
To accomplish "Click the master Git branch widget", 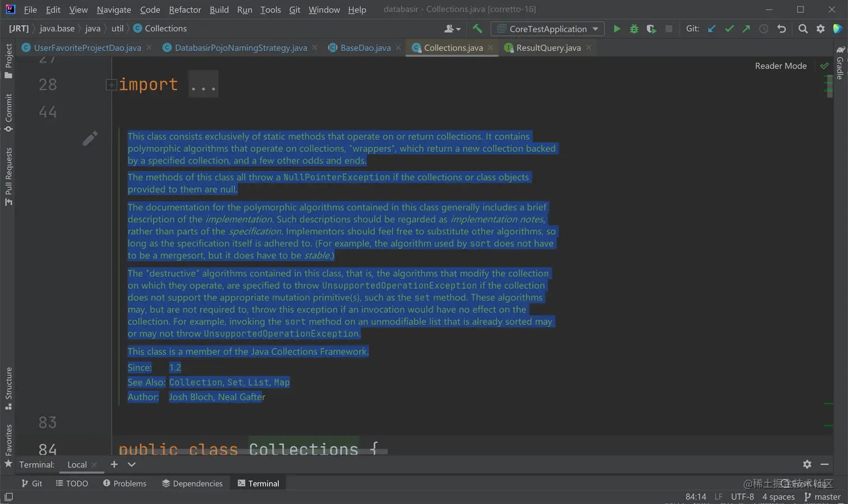I will tap(822, 497).
